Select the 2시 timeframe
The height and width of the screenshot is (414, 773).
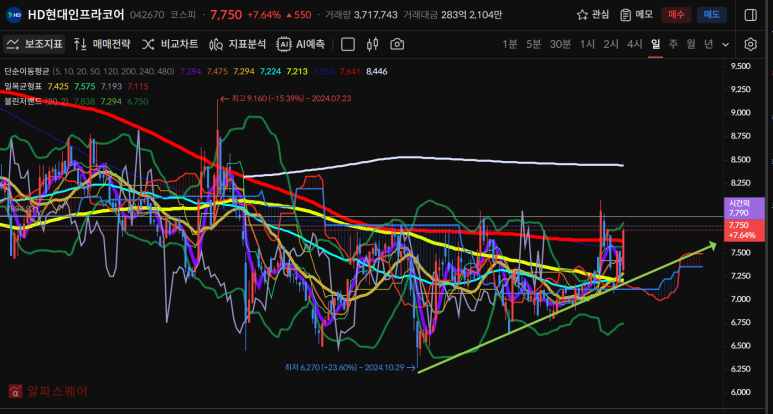tap(611, 44)
